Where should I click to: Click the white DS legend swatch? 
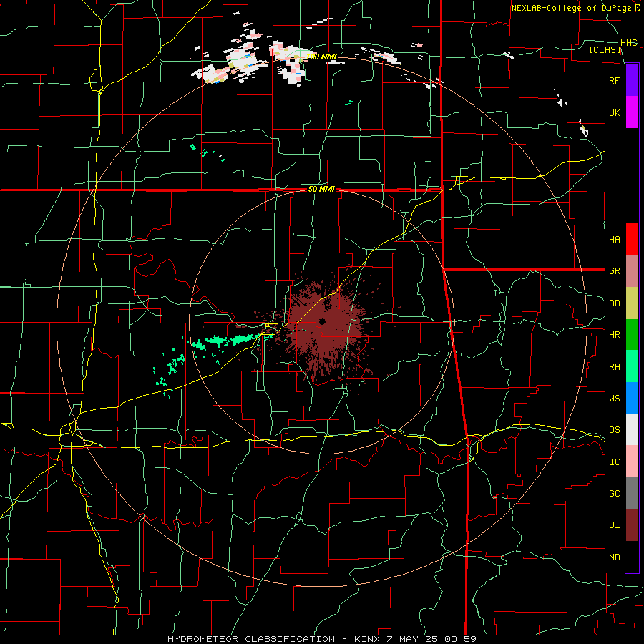point(632,429)
